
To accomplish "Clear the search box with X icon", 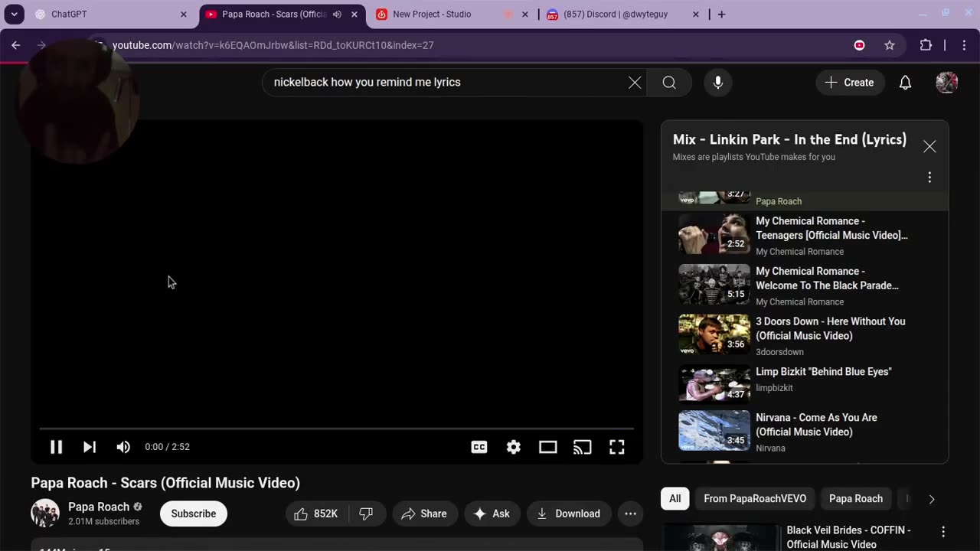I will [635, 83].
